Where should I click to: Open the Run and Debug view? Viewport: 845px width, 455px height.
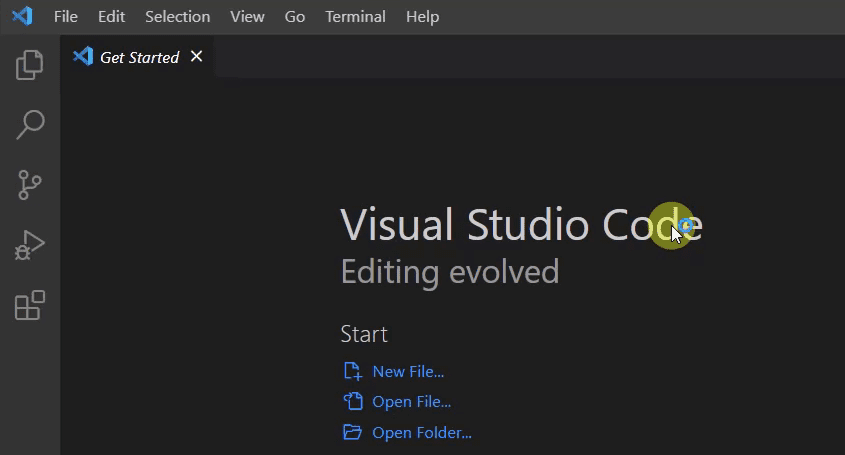click(30, 245)
